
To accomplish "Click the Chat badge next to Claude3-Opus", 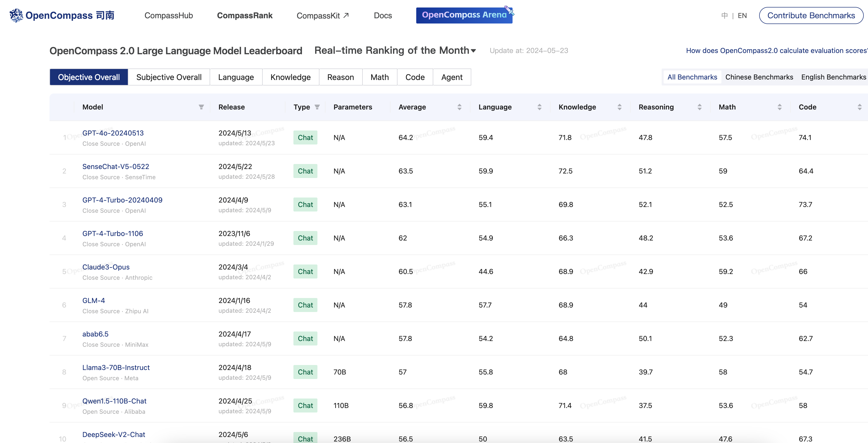I will click(x=305, y=271).
